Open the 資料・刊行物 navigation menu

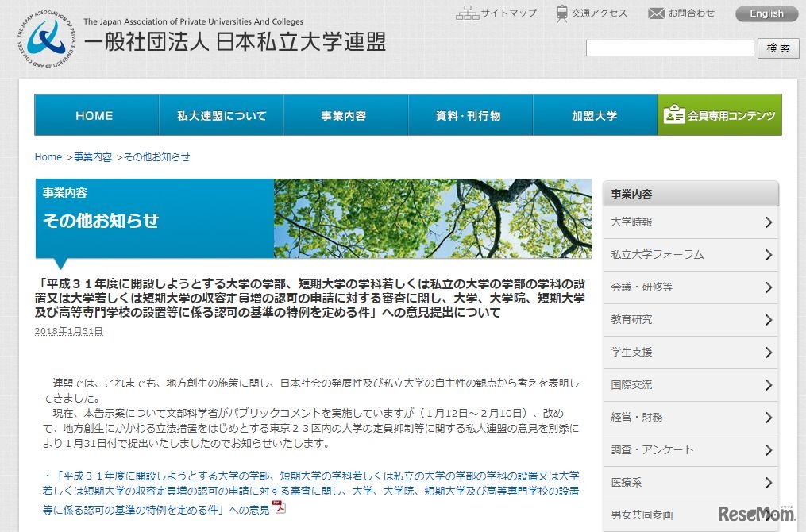coord(470,115)
